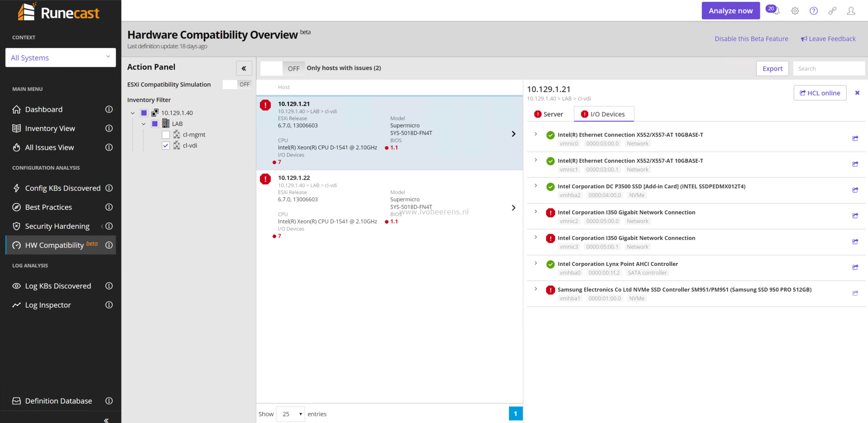
Task: Click the link chain icon in header
Action: click(832, 11)
